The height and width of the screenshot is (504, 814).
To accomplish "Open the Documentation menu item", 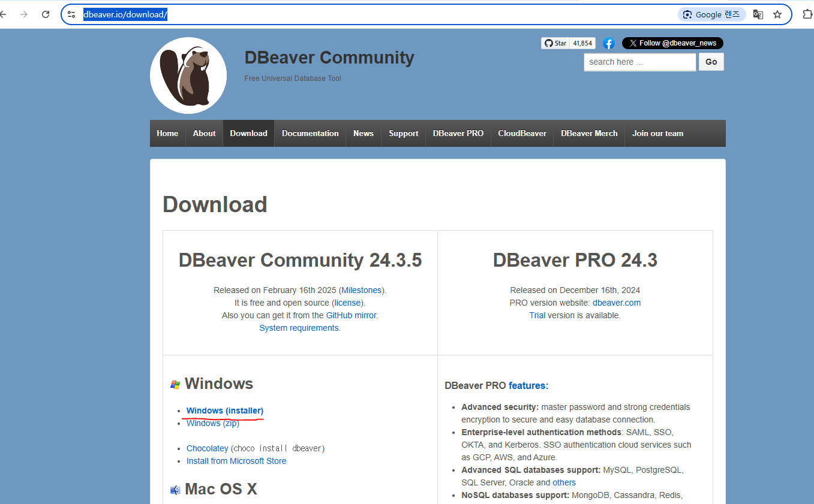I will click(310, 133).
